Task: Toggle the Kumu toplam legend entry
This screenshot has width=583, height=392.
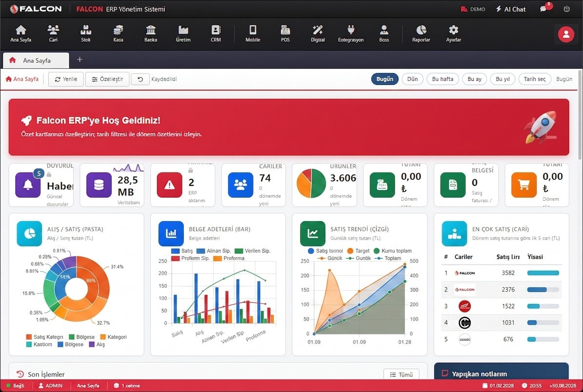Action: [392, 251]
